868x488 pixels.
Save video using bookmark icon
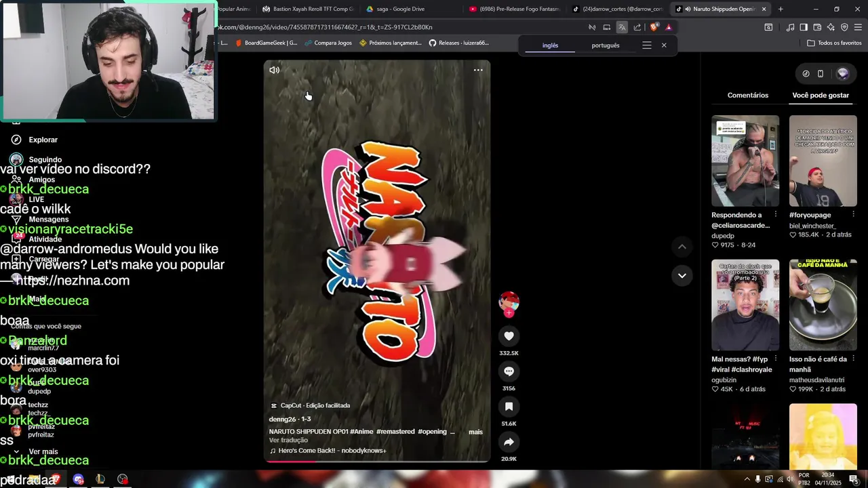tap(509, 407)
